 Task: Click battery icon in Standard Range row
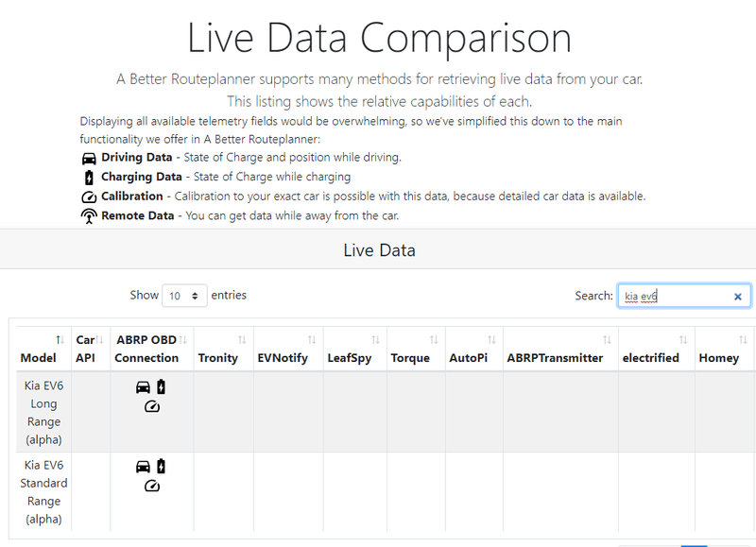[161, 466]
